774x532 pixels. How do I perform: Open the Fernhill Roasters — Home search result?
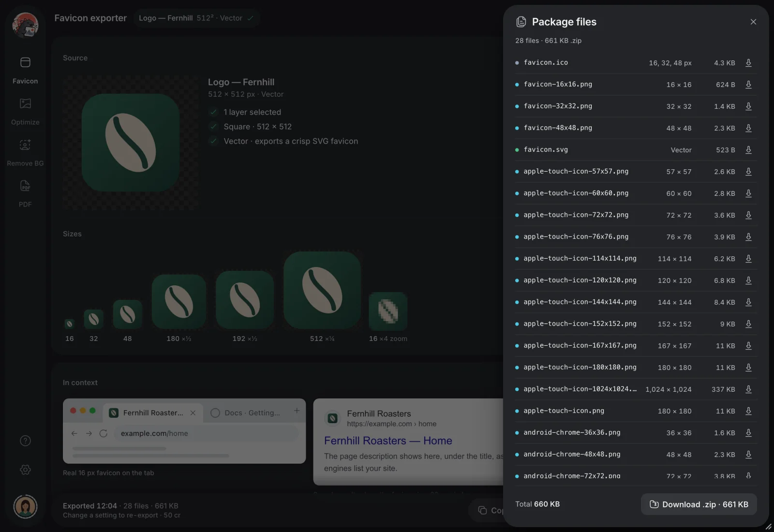(388, 441)
